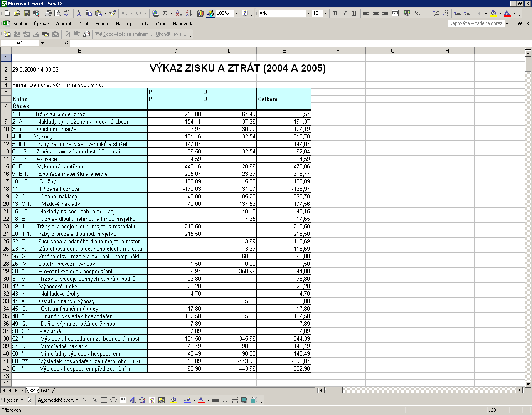Create a new blank workbook

click(x=7, y=13)
